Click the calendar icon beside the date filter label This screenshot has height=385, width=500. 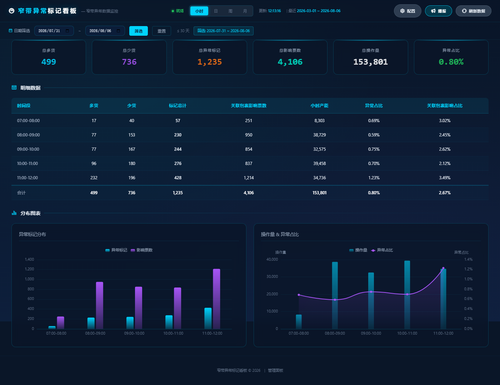[x=10, y=31]
